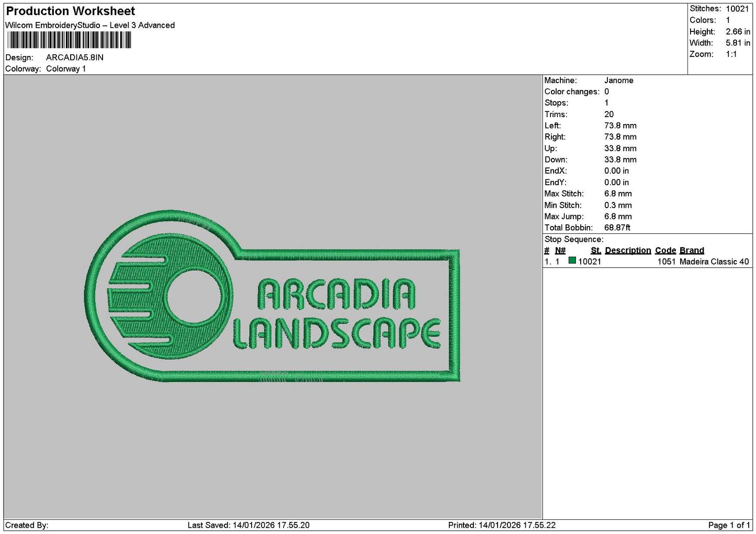Click the Machine value 'Janome'
The height and width of the screenshot is (534, 756).
(x=618, y=81)
